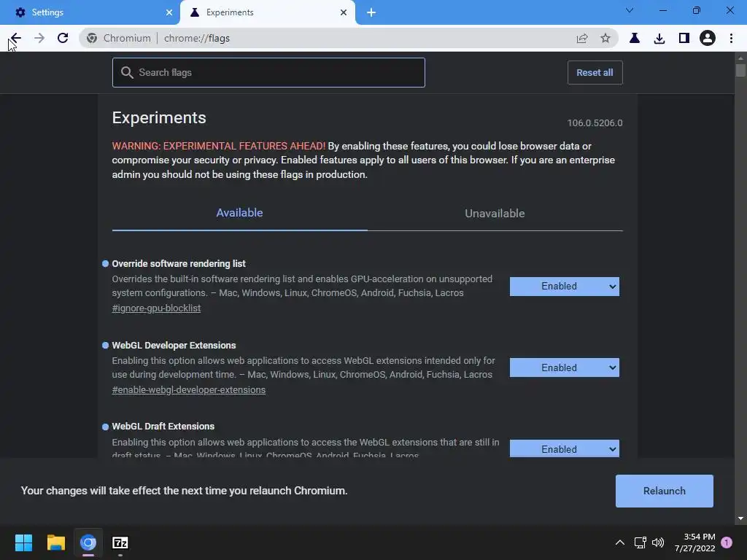Click the Override software rendering list title
This screenshot has width=747, height=560.
(179, 263)
